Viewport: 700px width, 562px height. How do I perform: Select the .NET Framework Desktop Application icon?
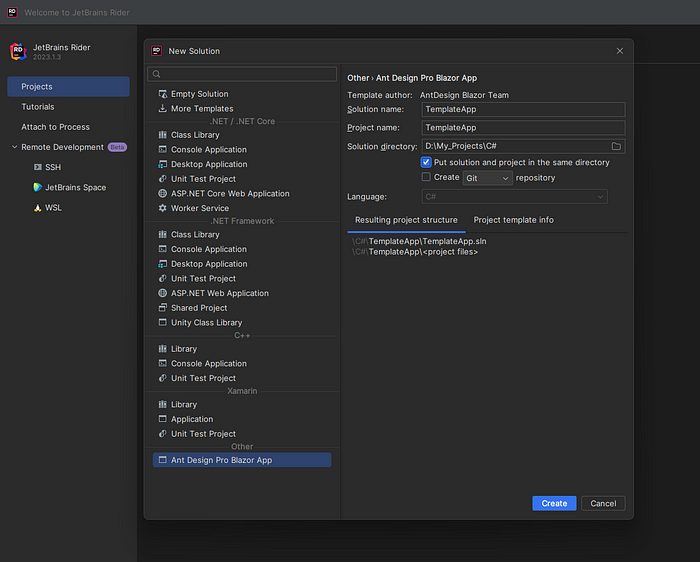click(x=162, y=264)
